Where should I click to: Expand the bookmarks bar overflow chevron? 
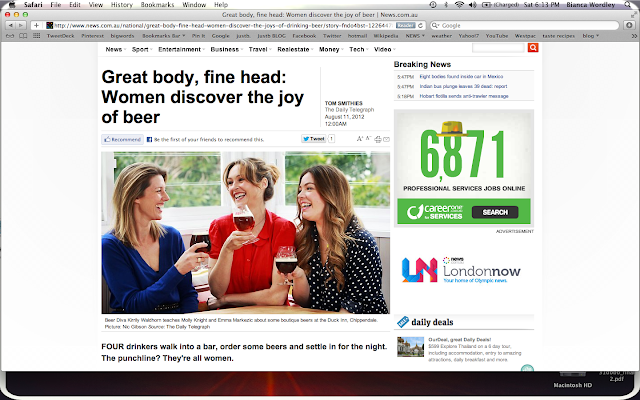pos(634,36)
